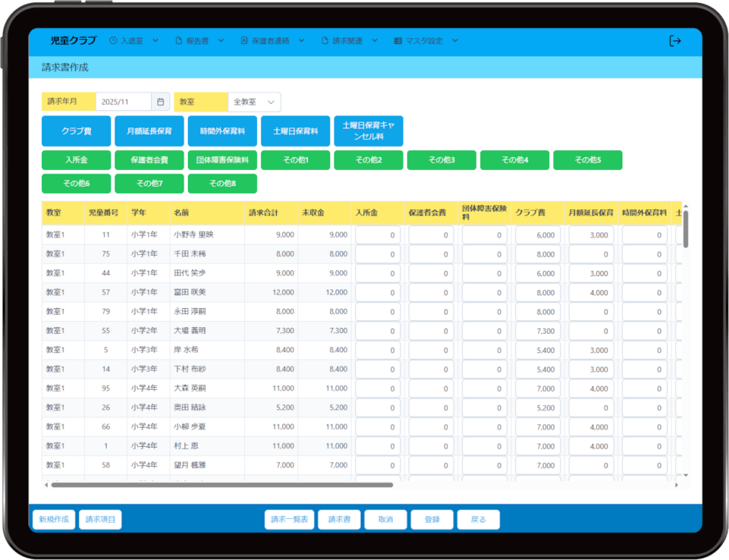Expand the 教室 dropdown showing 全教室

254,102
